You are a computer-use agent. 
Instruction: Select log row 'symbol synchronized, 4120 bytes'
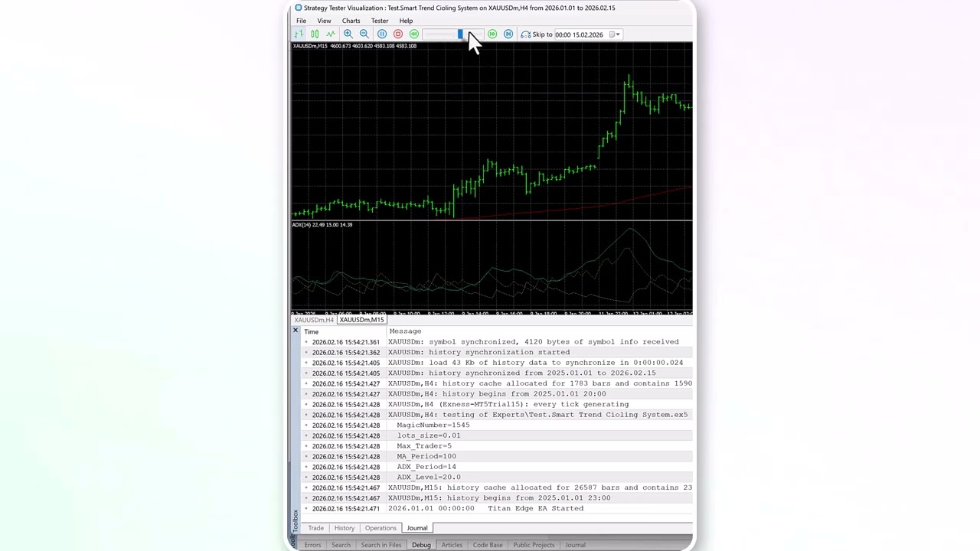coord(498,342)
